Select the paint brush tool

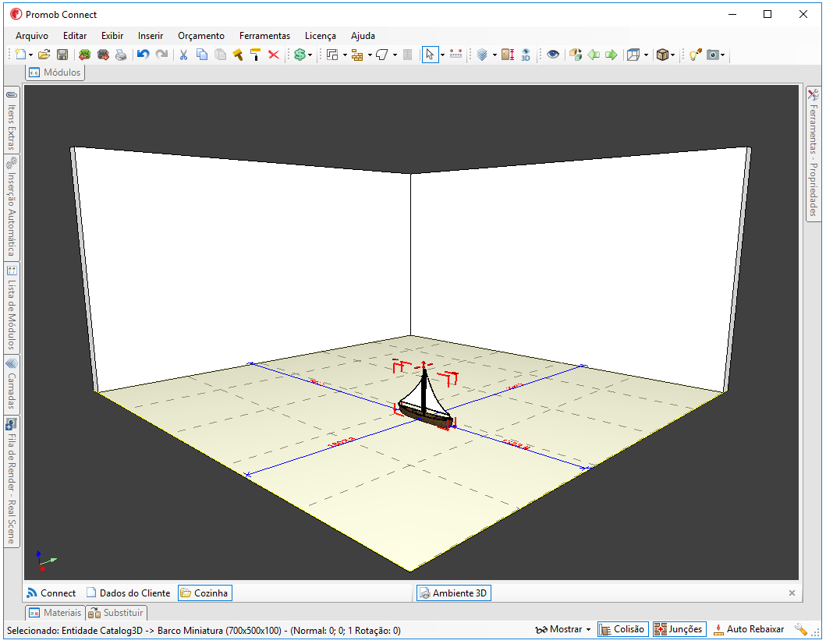238,55
